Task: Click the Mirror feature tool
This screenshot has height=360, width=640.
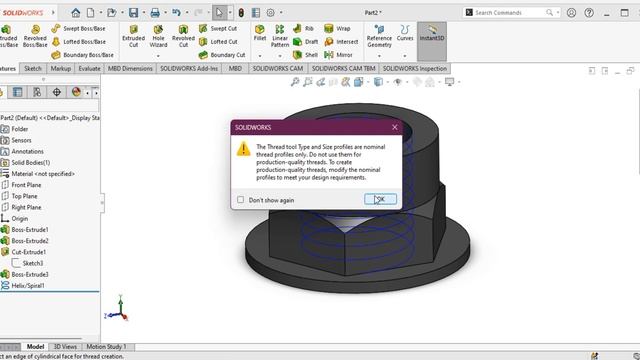Action: point(338,55)
